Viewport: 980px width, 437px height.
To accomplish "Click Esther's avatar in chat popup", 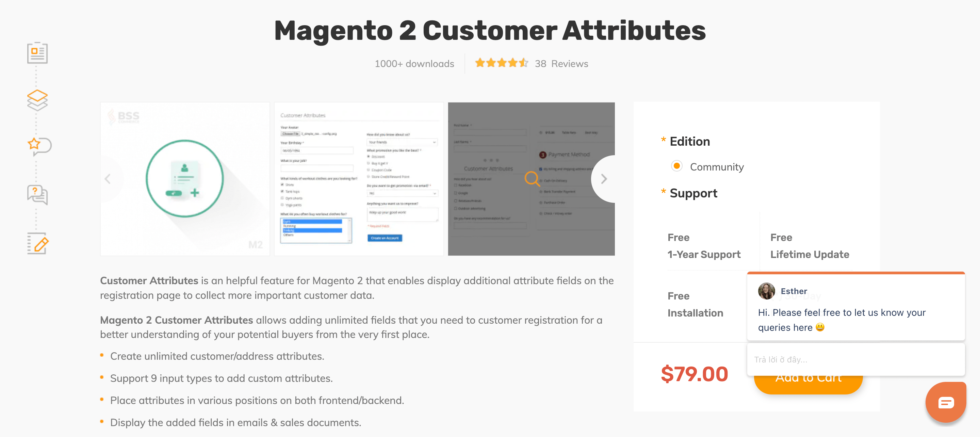I will click(766, 291).
